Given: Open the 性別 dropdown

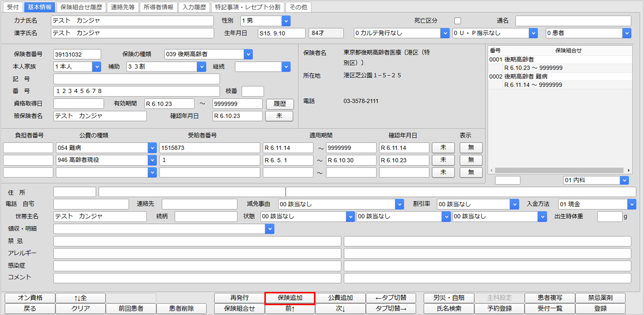Looking at the screenshot, I should [286, 21].
